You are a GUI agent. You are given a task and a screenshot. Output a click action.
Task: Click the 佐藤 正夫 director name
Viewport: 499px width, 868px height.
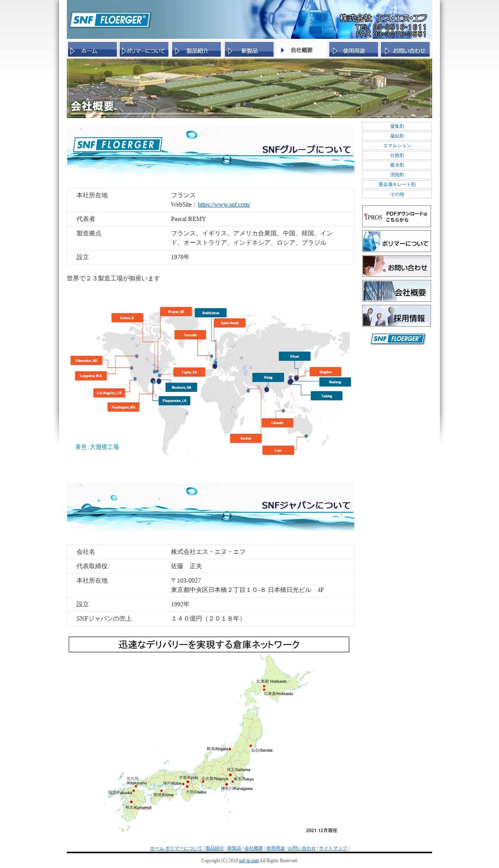187,566
